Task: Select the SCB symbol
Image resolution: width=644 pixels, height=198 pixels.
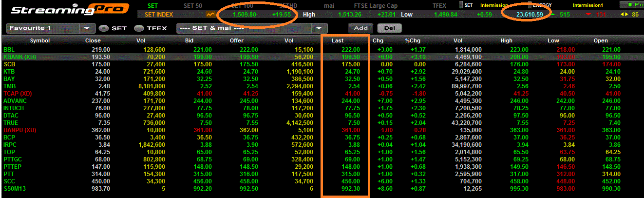Action: pos(9,64)
